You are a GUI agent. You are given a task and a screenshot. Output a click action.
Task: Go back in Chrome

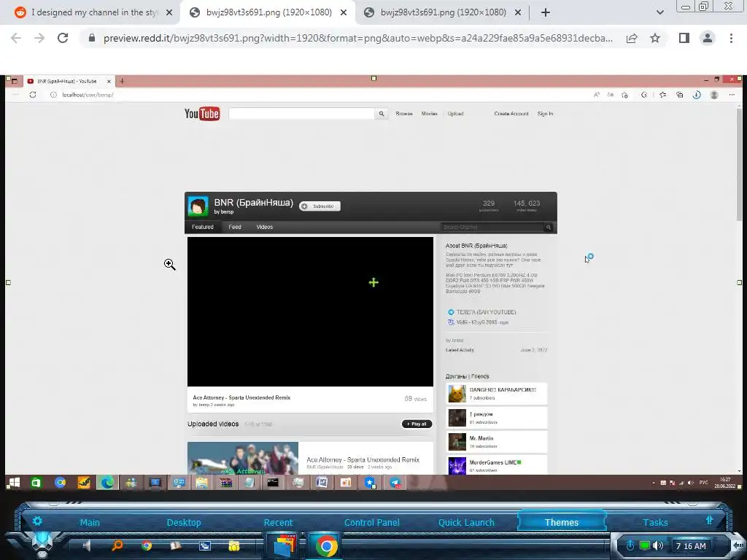(x=16, y=38)
